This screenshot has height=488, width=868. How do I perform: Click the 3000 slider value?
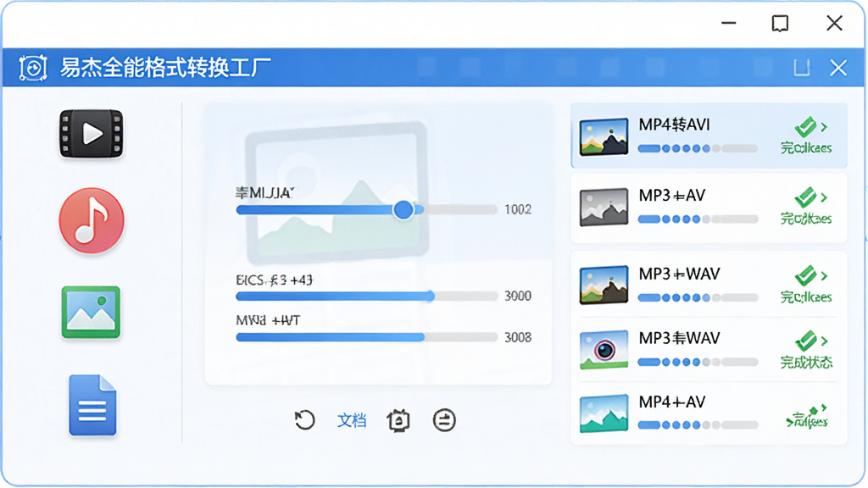(x=518, y=296)
